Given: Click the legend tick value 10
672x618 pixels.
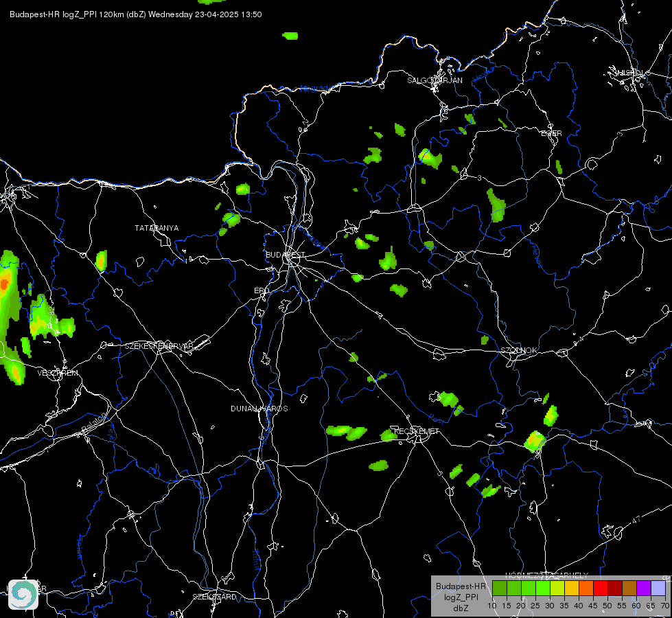Looking at the screenshot, I should click(x=492, y=606).
